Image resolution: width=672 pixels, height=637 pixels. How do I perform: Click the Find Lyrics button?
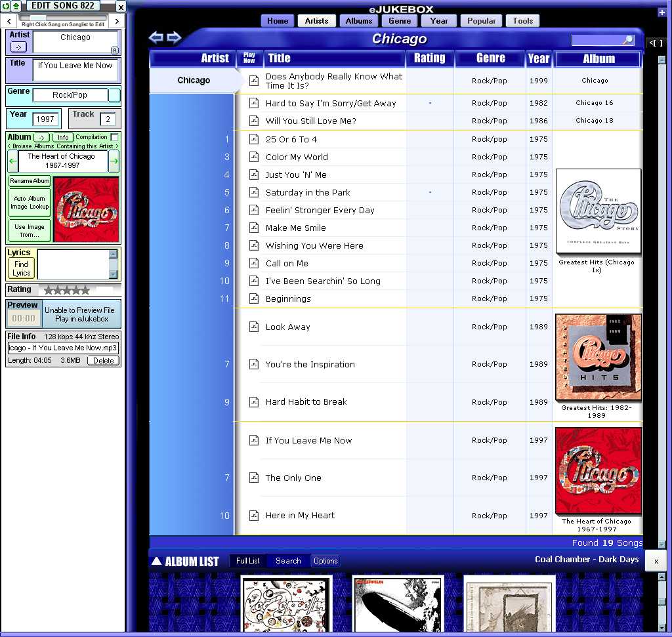[x=21, y=268]
